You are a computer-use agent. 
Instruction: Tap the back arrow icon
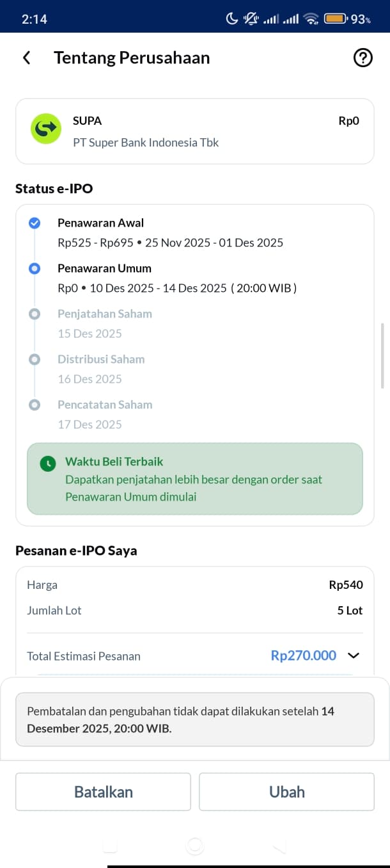pyautogui.click(x=26, y=58)
